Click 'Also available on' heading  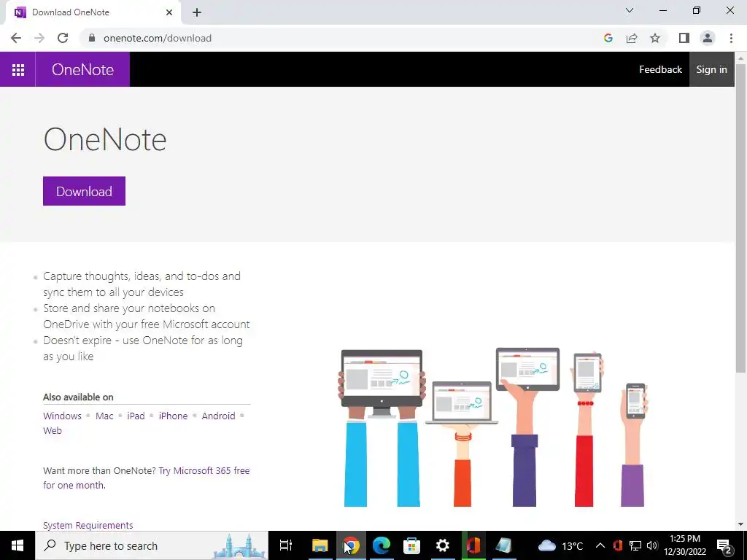click(78, 397)
